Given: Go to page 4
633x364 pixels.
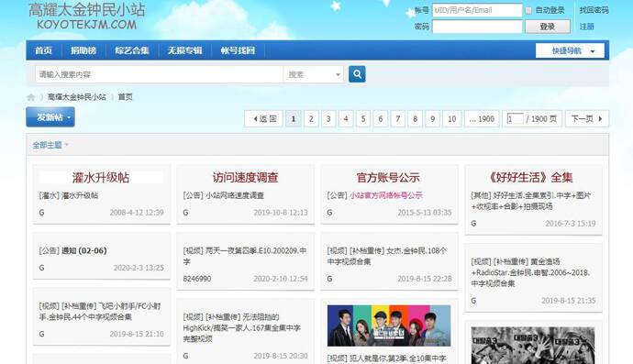Looking at the screenshot, I should pos(346,118).
